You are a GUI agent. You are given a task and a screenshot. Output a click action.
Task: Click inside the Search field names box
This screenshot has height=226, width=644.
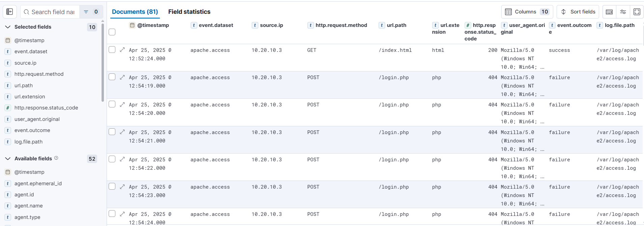tap(51, 11)
